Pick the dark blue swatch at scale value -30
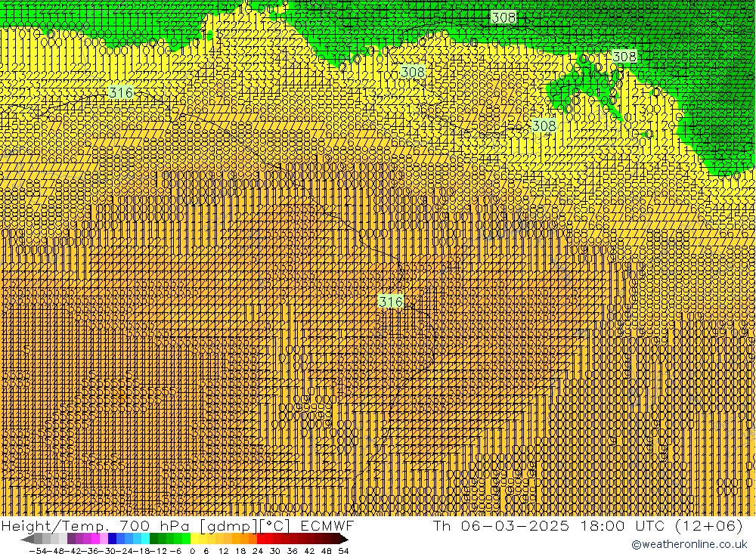Viewport: 756px width, 554px height. [x=112, y=539]
